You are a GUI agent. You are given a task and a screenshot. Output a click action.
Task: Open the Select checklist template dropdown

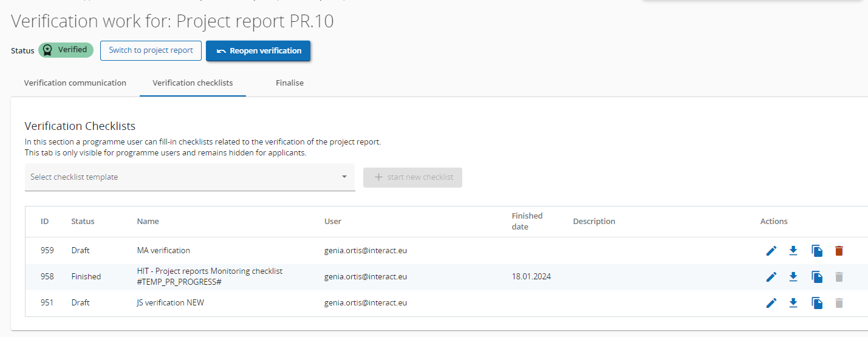pos(182,177)
